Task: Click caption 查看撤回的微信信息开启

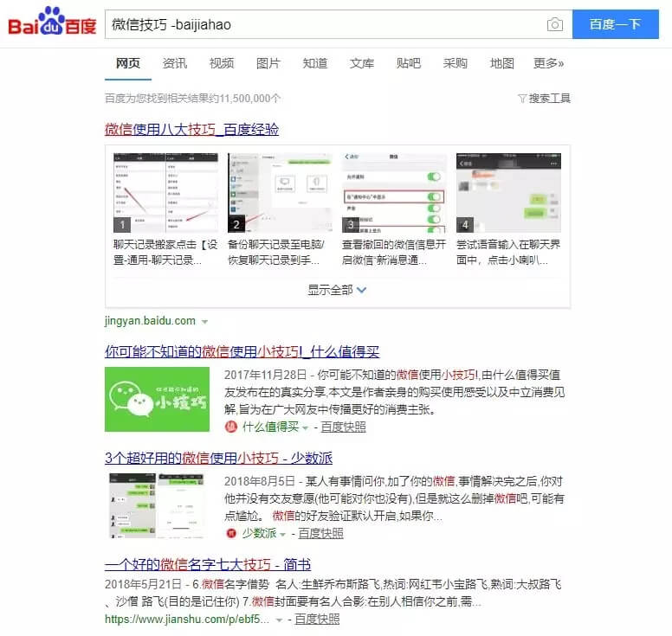Action: [394, 253]
